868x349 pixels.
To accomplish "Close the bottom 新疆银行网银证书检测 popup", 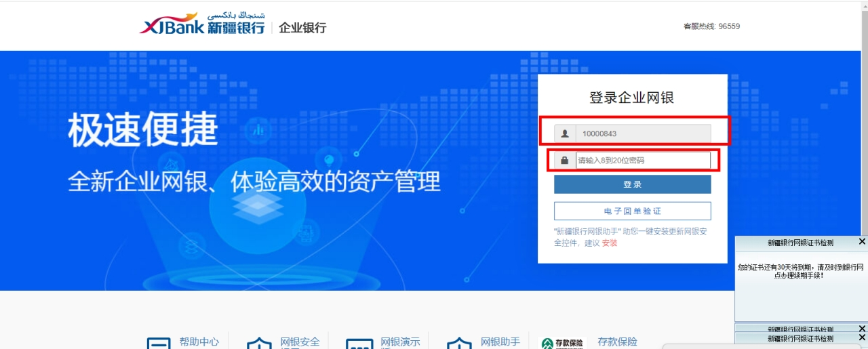I will point(862,337).
